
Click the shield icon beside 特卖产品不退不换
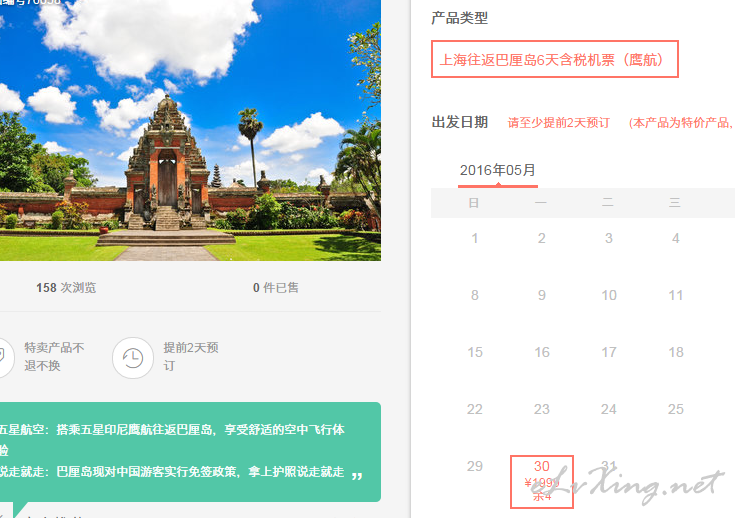pyautogui.click(x=2, y=357)
